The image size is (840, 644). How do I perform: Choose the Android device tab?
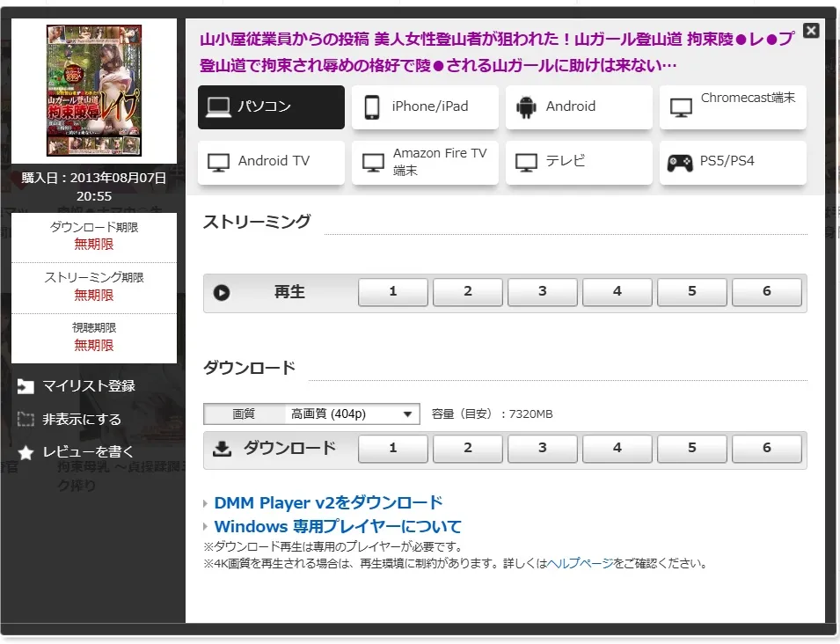579,107
